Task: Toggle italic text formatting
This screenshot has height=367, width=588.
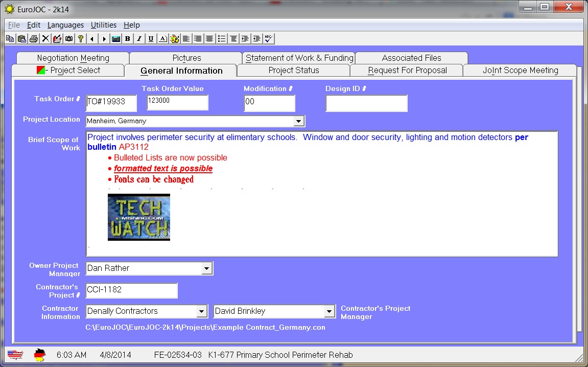Action: click(x=139, y=39)
